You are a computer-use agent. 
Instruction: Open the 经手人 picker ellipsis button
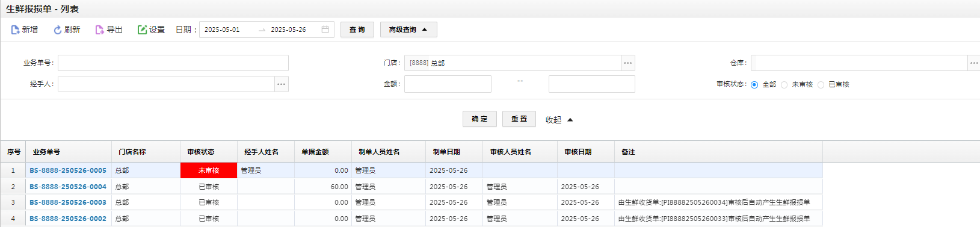[x=282, y=84]
